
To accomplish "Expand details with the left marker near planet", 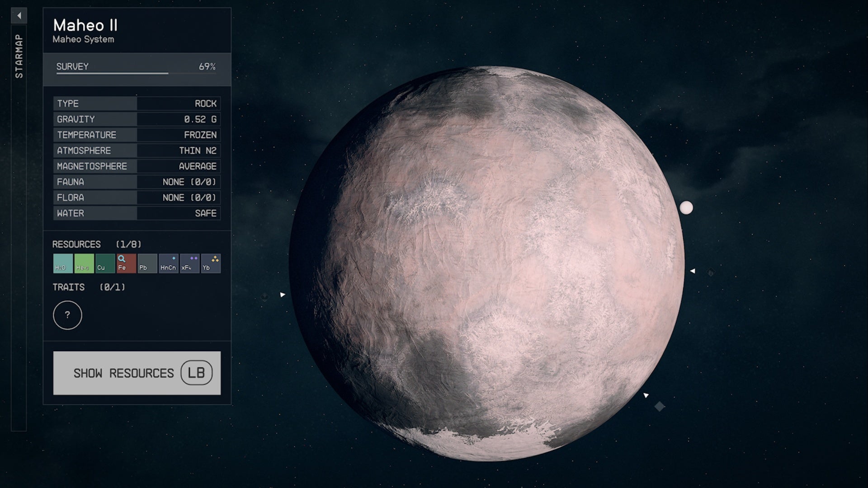I will [283, 294].
